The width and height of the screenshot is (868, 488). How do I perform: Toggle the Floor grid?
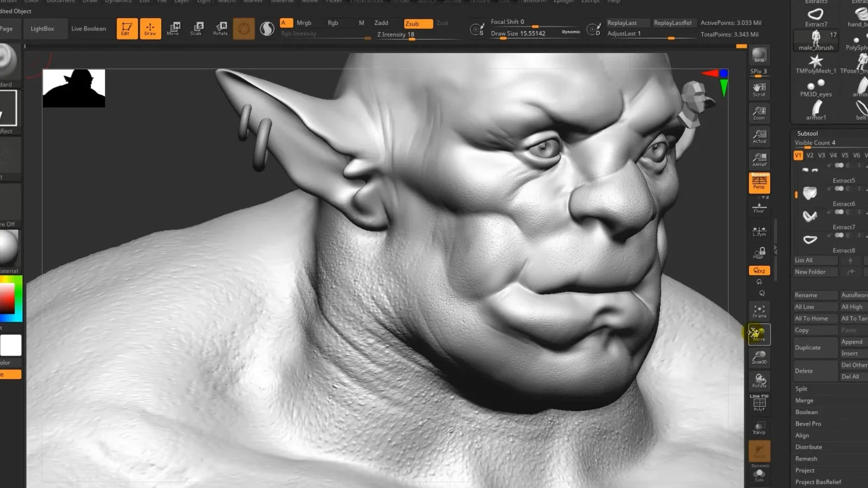(759, 208)
